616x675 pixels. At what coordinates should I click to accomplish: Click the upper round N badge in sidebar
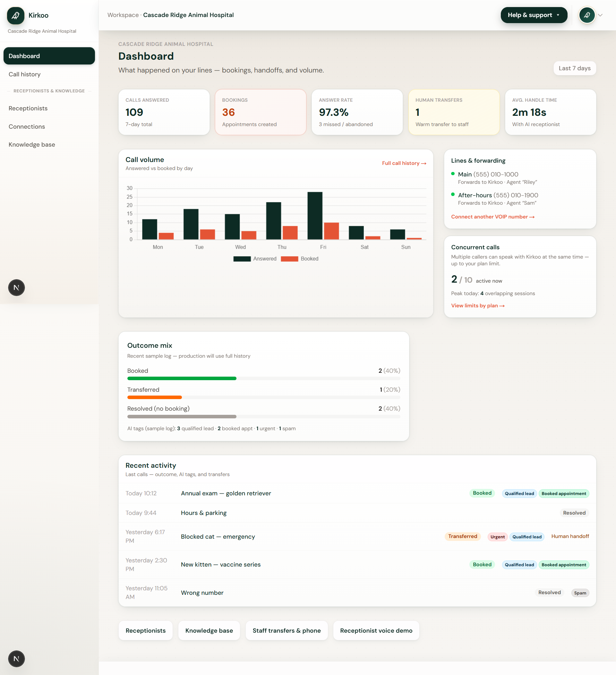(16, 287)
